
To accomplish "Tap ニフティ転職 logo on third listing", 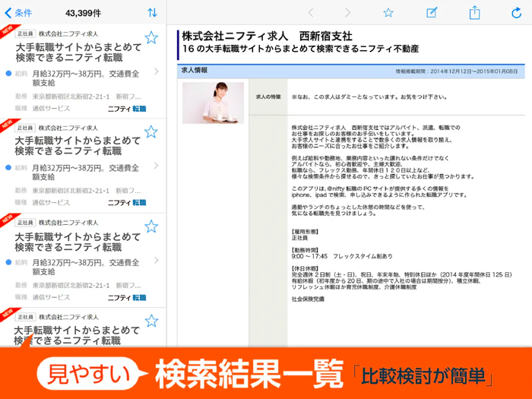I will tap(127, 298).
